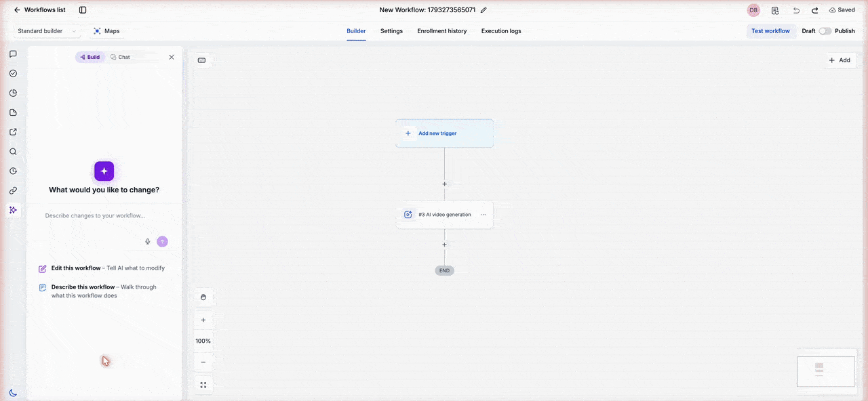This screenshot has height=401, width=868.
Task: Click the purple sparkle AI logo
Action: [104, 171]
